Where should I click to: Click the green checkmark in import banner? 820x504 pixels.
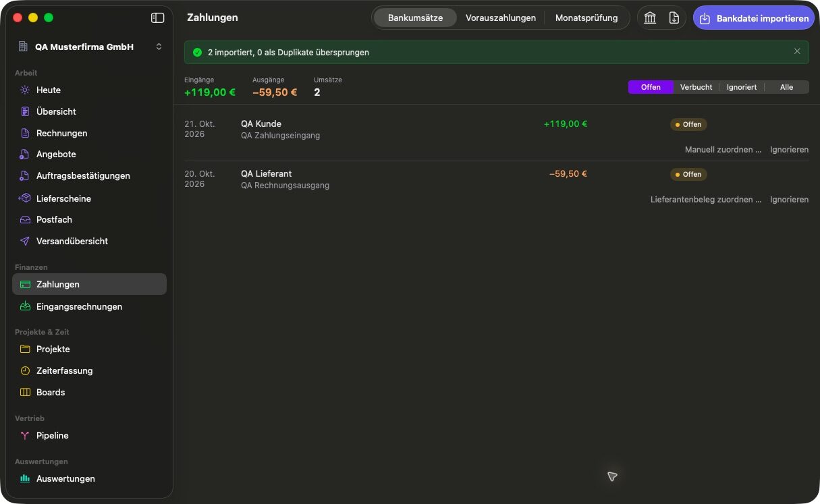[x=197, y=52]
